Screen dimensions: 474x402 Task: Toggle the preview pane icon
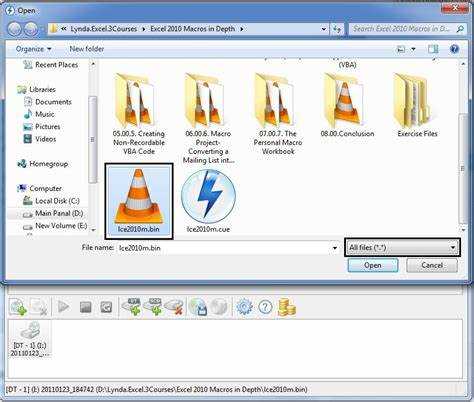click(433, 49)
